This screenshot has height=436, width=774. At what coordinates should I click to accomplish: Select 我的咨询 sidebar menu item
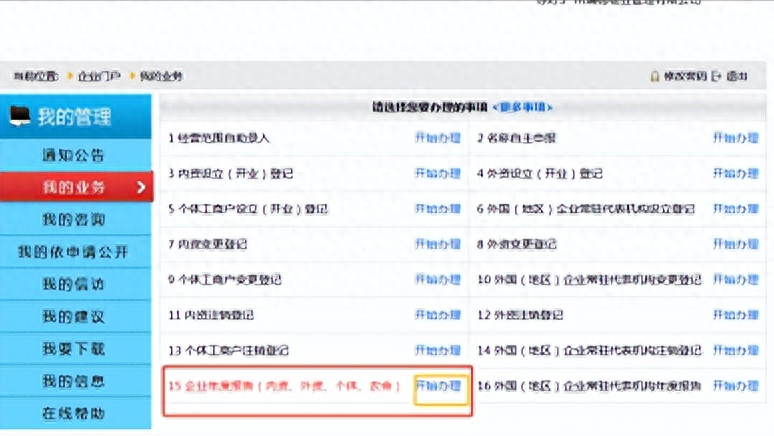click(x=73, y=219)
